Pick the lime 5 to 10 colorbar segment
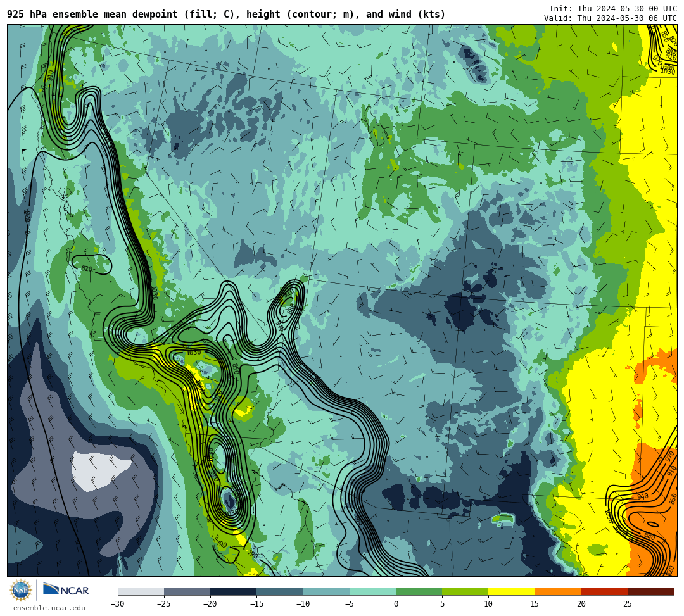 [x=465, y=591]
